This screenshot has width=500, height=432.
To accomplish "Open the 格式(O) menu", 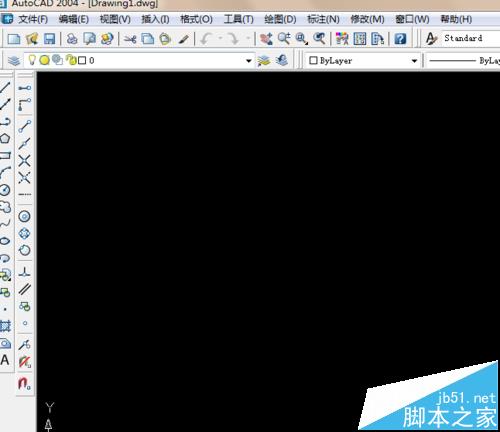I will (196, 19).
